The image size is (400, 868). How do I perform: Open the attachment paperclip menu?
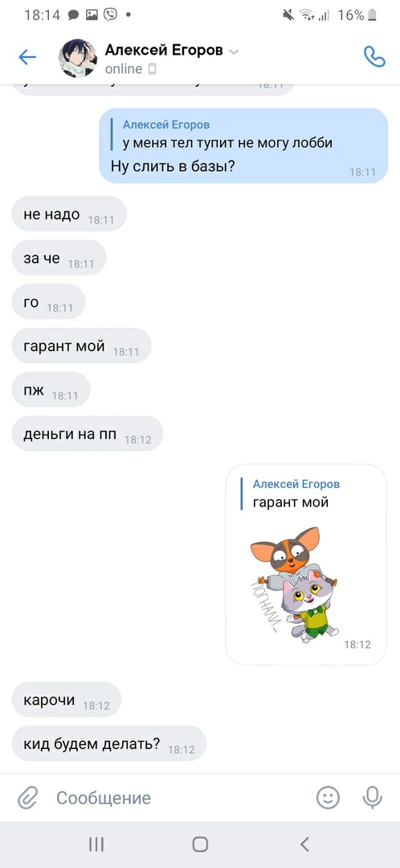coord(26,798)
